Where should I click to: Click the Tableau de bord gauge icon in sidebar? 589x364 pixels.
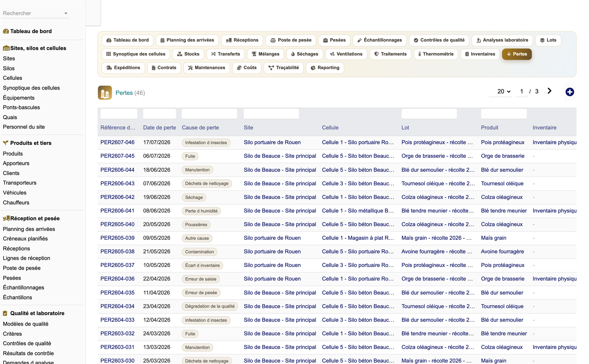(x=6, y=31)
